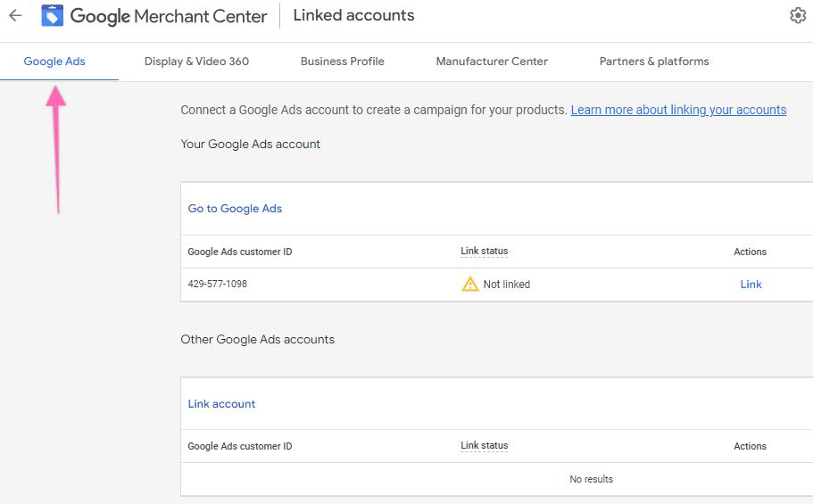Open the Display & Video 360 tab
Viewport: 813px width, 504px height.
click(x=196, y=62)
